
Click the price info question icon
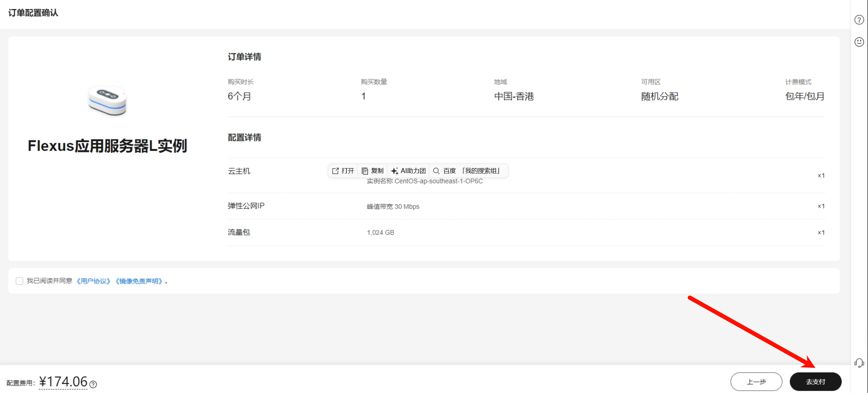tap(93, 384)
